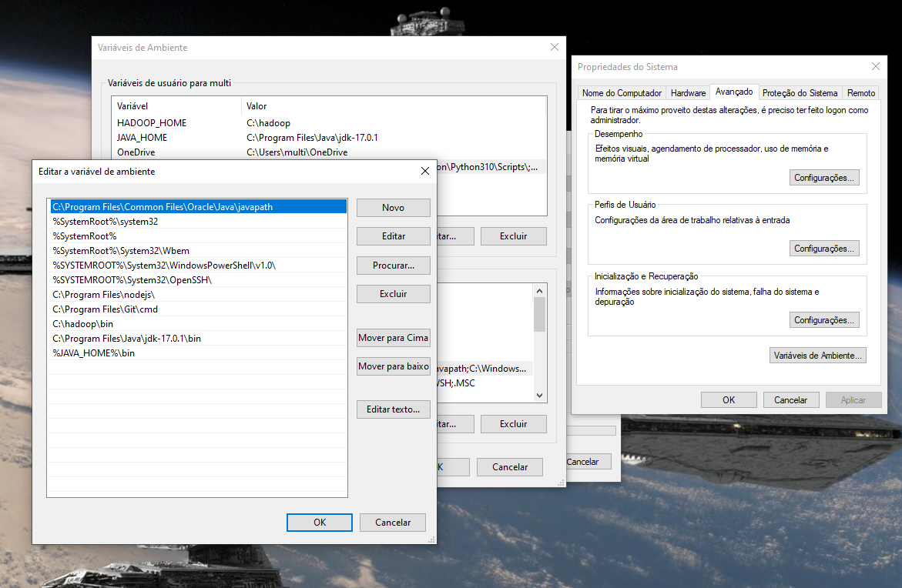The height and width of the screenshot is (588, 902).
Task: Move entry up with Mover para Cima
Action: click(x=393, y=337)
